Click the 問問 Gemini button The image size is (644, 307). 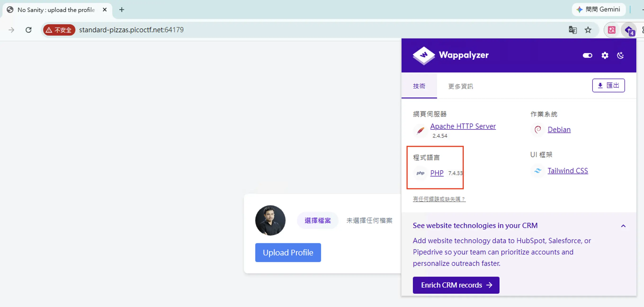pos(598,9)
